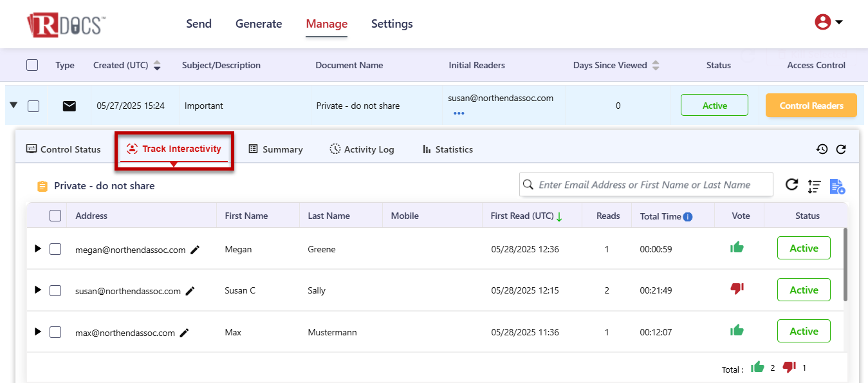Select all readers with the Address header checkbox
868x383 pixels.
(x=55, y=216)
